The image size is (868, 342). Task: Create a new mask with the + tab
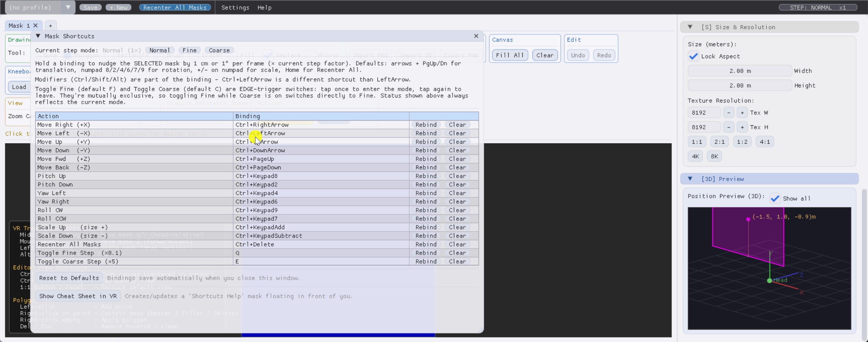[x=50, y=25]
